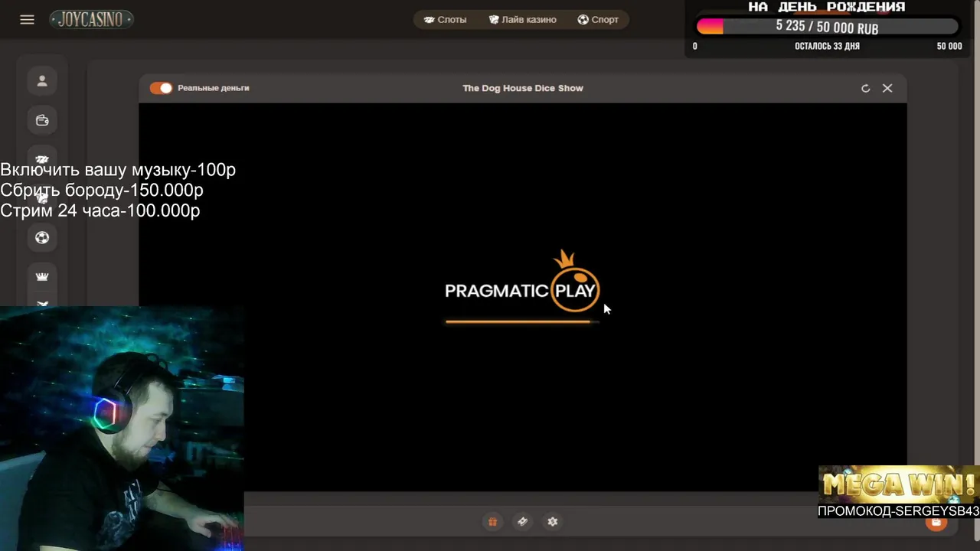Click the ticket icon below the game
The height and width of the screenshot is (551, 980).
[x=522, y=522]
